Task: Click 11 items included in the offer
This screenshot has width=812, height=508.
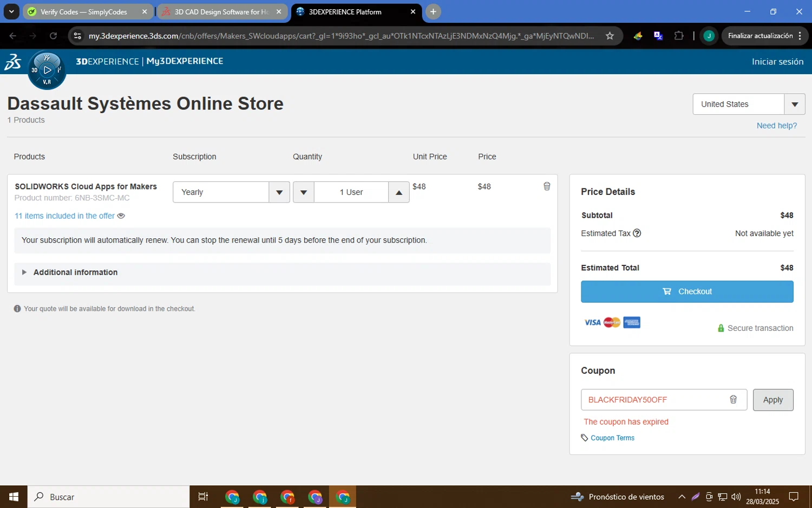Action: click(x=64, y=216)
